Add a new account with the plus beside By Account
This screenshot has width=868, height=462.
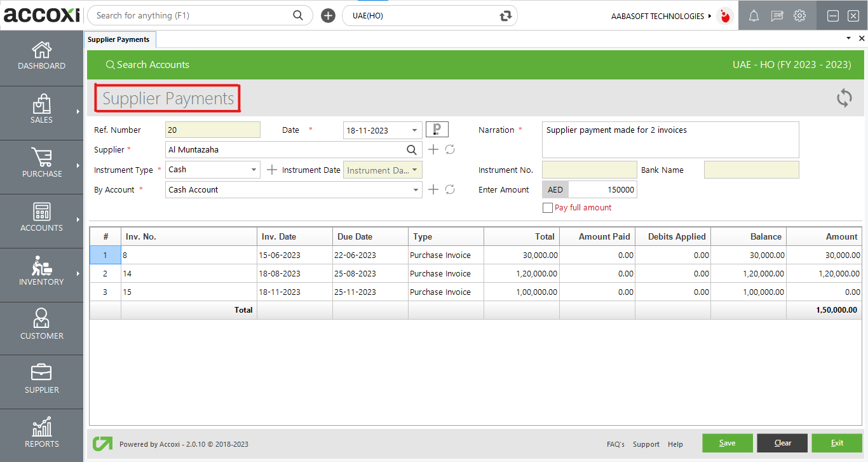[432, 189]
